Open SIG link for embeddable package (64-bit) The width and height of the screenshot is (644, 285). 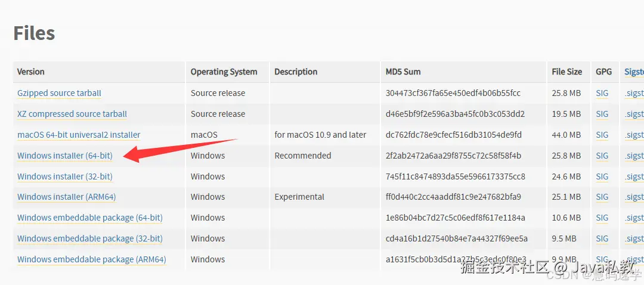pyautogui.click(x=602, y=218)
